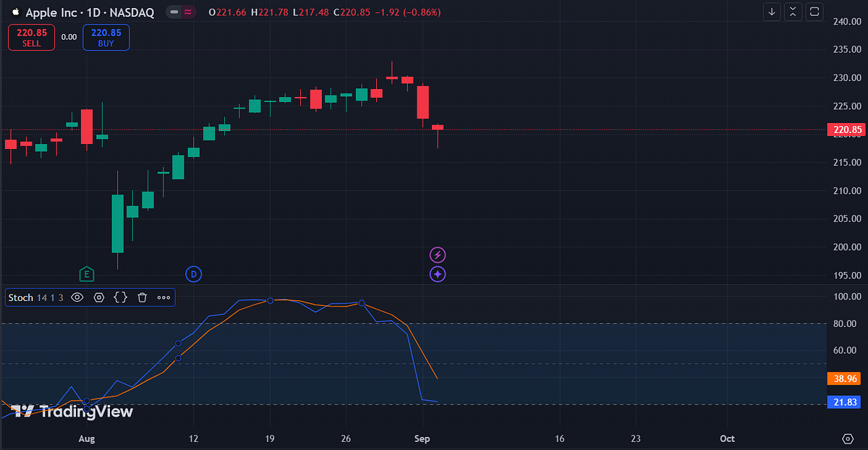Click the purple lightning quick-action chart icon
Viewport: 868px width, 450px height.
[x=438, y=255]
